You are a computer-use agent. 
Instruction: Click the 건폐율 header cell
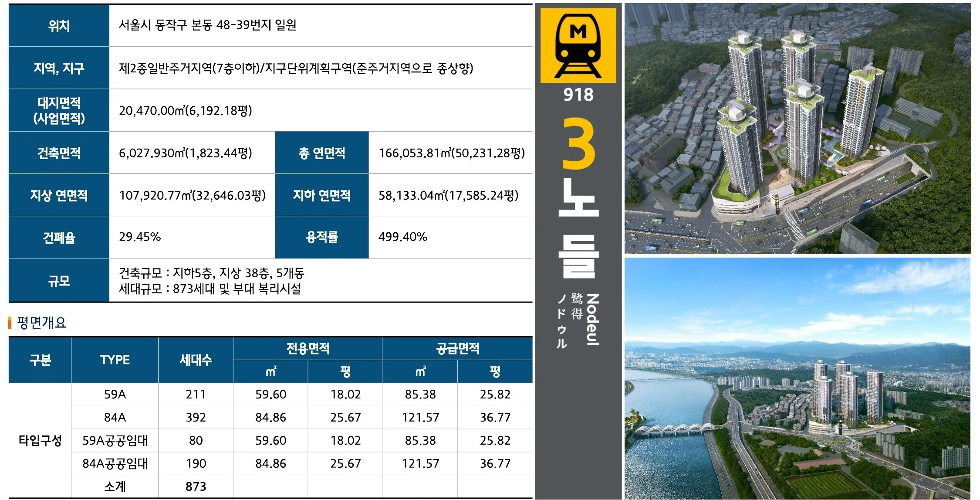59,238
